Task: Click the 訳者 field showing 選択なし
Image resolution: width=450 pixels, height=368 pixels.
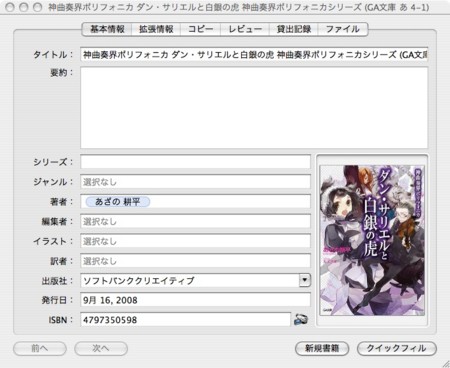Action: [195, 261]
